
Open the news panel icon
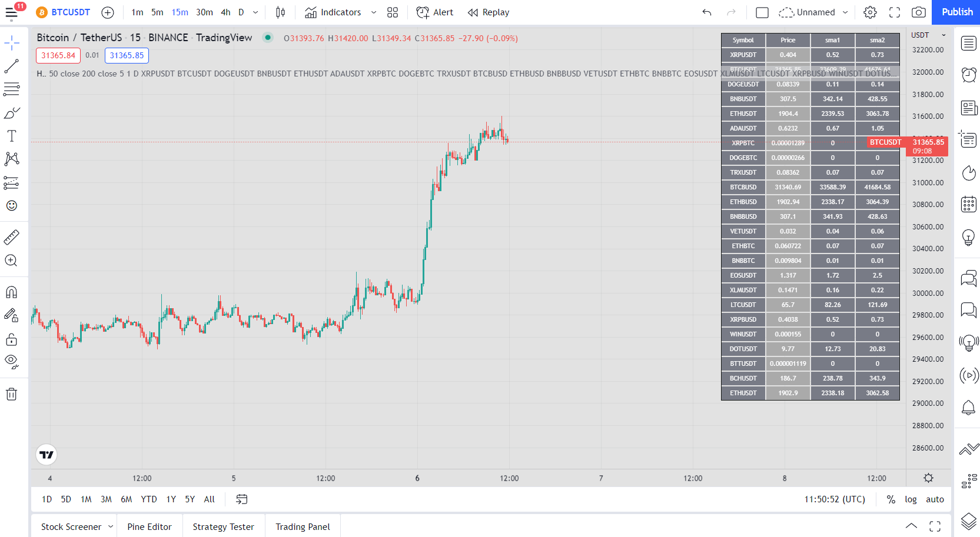tap(968, 108)
